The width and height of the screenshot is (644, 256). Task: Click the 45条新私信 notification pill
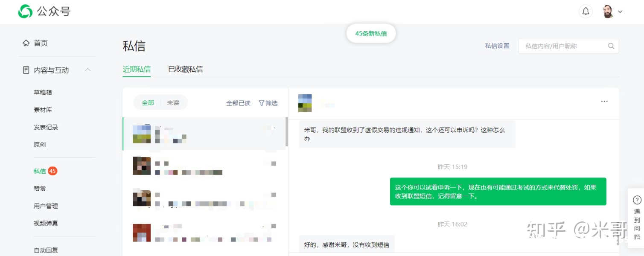point(371,34)
